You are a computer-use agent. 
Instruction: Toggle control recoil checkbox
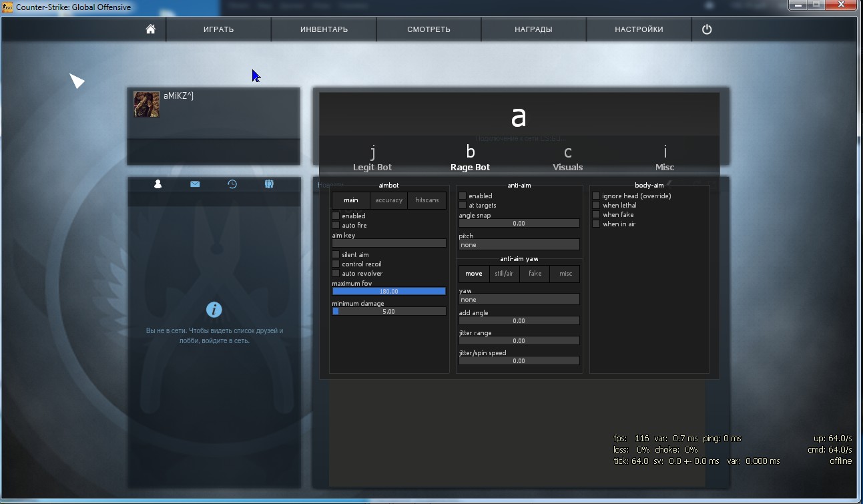click(336, 264)
